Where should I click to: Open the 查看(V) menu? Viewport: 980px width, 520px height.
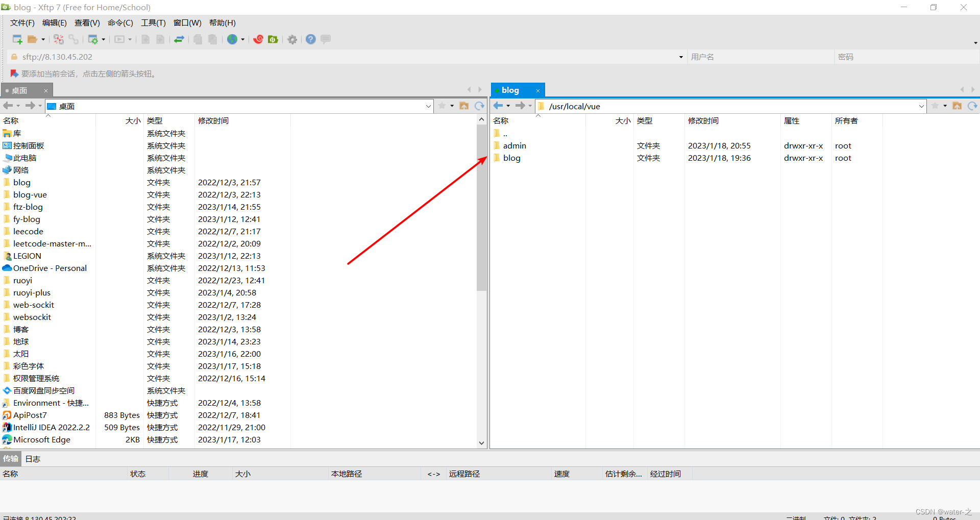pos(87,23)
